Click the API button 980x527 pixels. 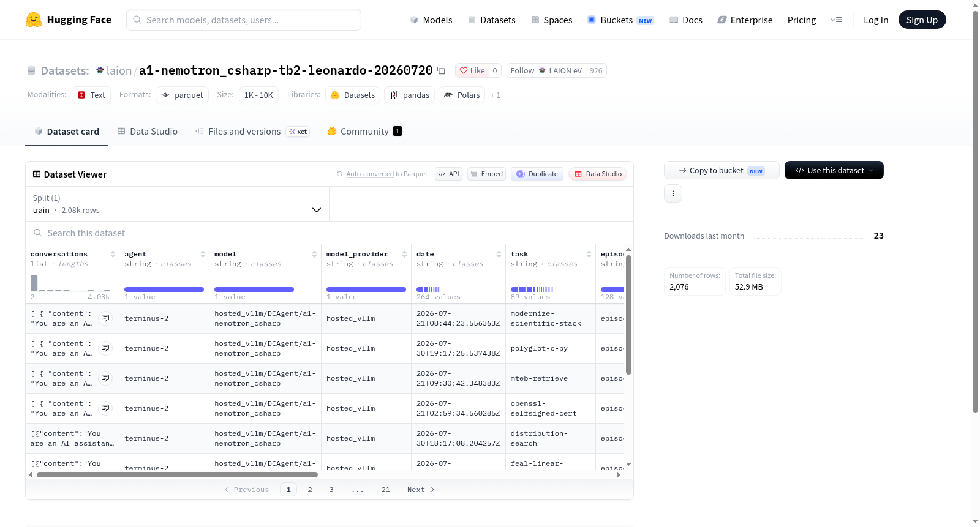(x=448, y=174)
